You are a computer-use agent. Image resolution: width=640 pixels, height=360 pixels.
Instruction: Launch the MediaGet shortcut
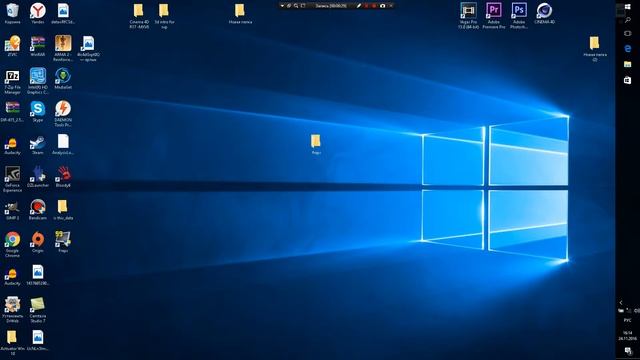pos(63,79)
